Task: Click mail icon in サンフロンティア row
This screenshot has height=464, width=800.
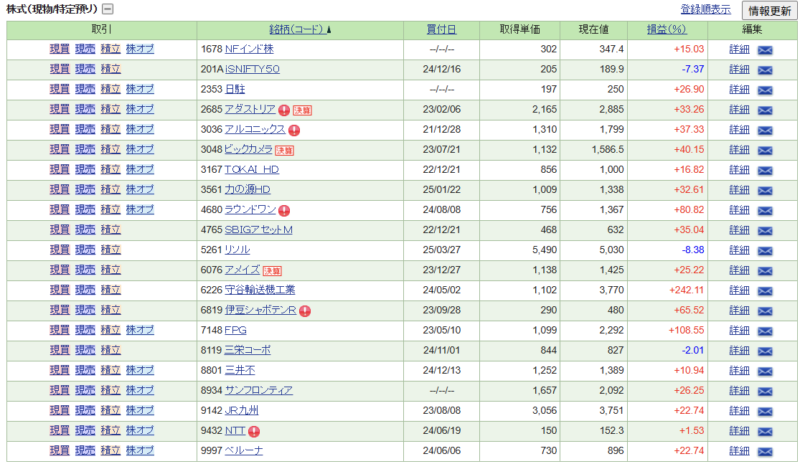Action: click(765, 392)
